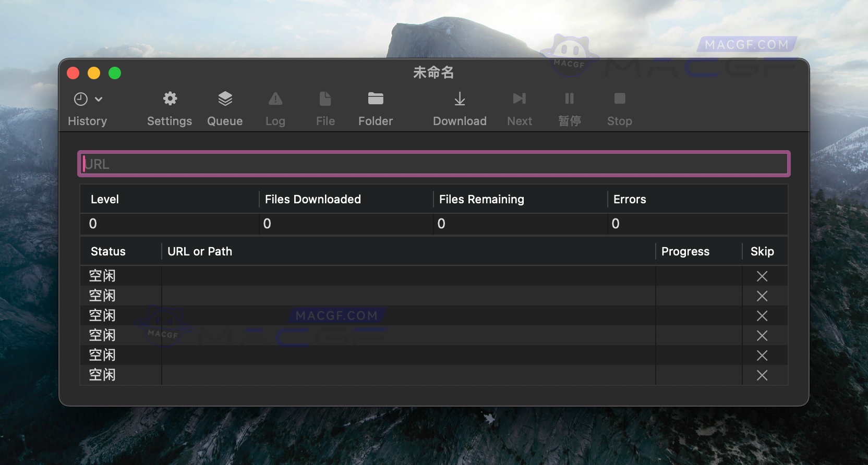Click Skip X in fourth 空闲 row
The image size is (868, 465).
(762, 336)
